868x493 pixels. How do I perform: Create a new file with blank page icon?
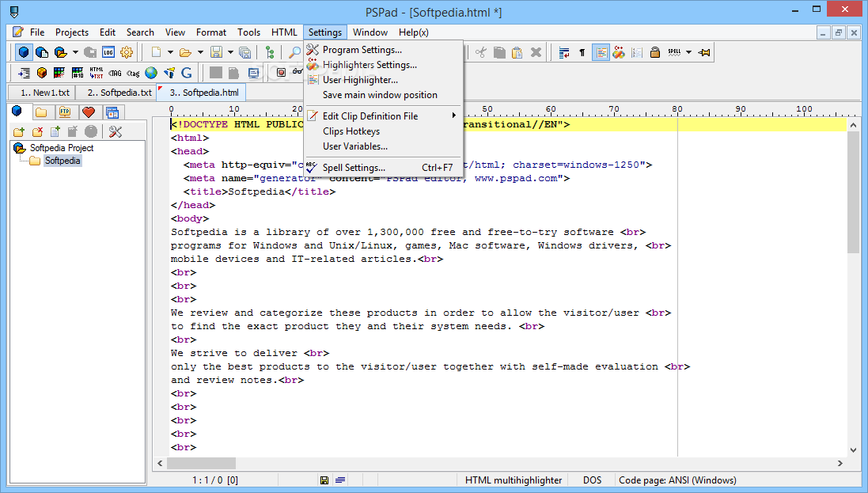point(156,52)
